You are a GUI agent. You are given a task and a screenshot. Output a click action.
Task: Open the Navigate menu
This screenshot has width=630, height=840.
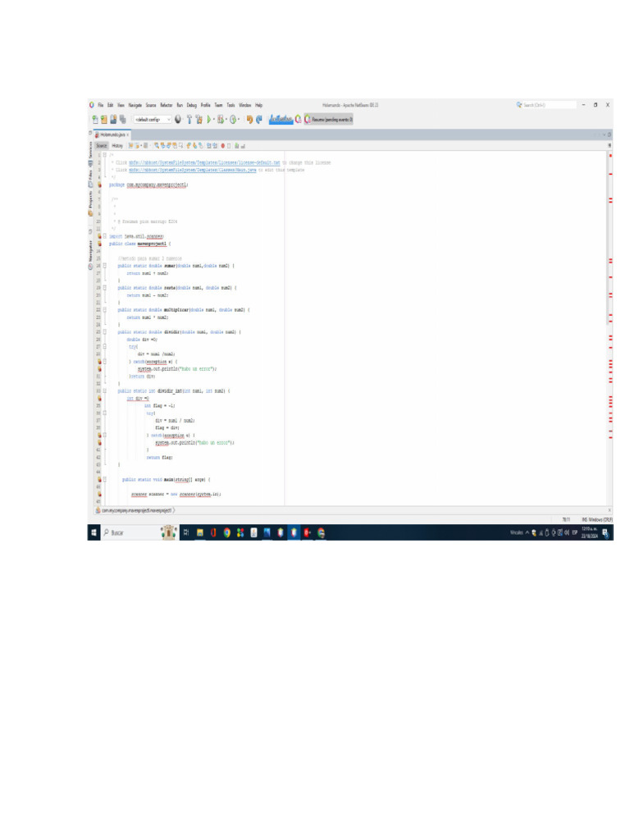[x=135, y=105]
